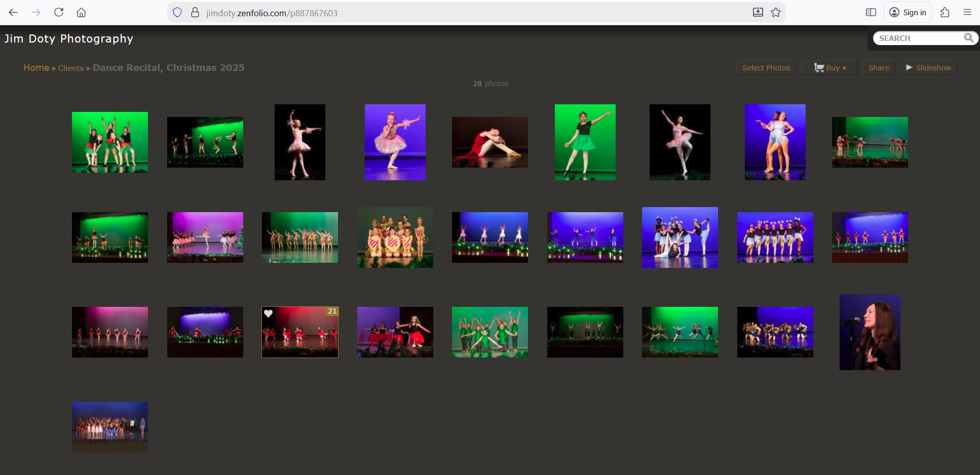Reload the page with the refresh icon
980x475 pixels.
point(59,12)
